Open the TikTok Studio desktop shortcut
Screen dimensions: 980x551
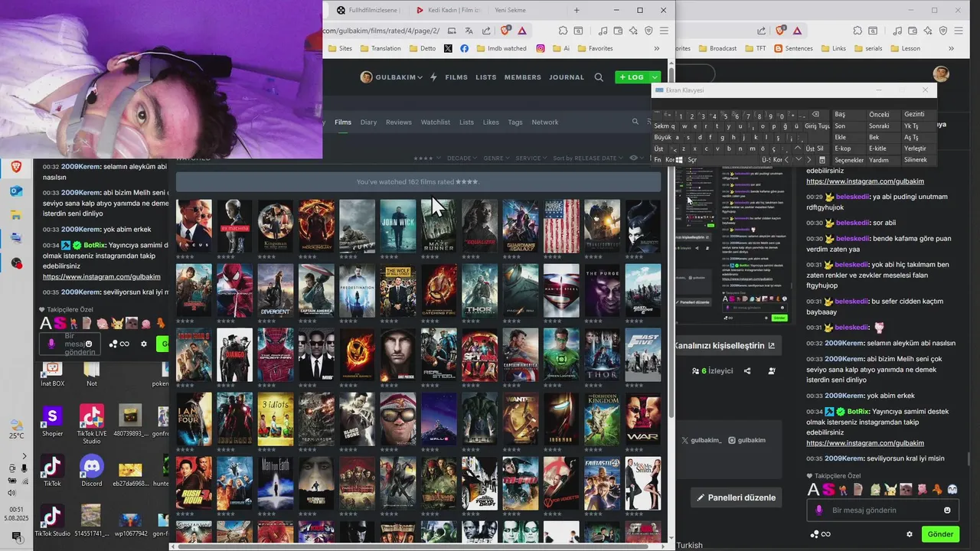[x=52, y=520]
